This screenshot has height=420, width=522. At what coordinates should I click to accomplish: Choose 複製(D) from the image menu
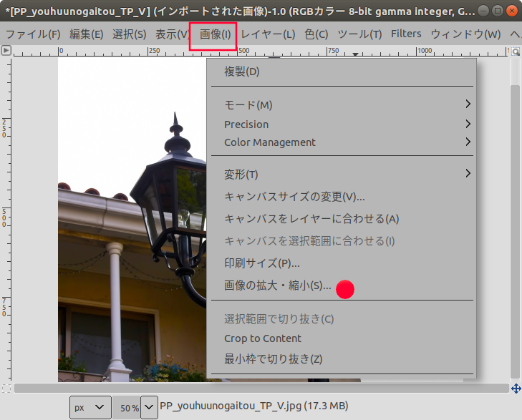(x=342, y=72)
